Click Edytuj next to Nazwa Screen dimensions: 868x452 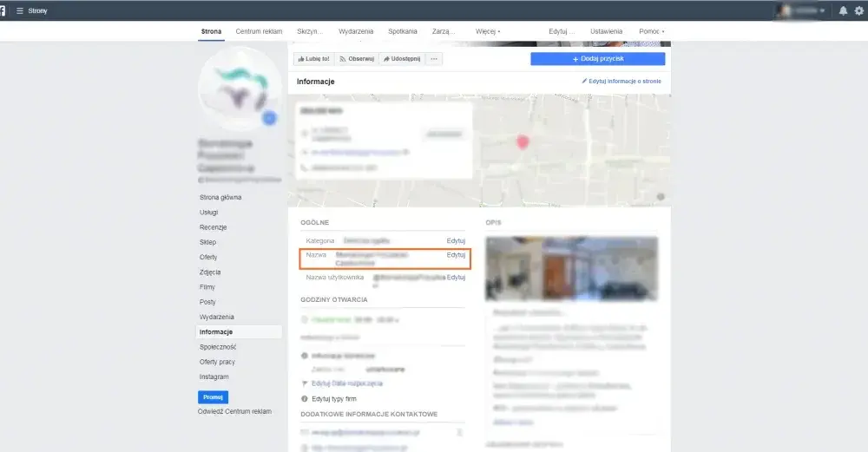click(457, 255)
